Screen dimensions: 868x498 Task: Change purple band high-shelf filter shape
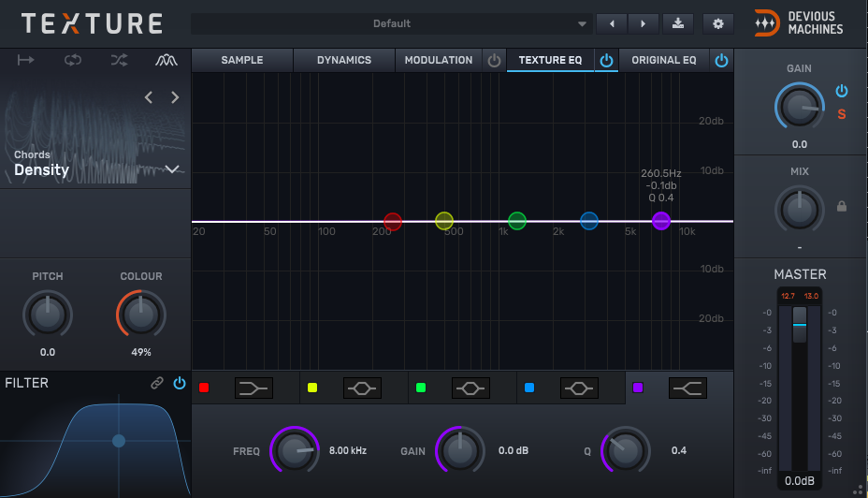coord(687,388)
